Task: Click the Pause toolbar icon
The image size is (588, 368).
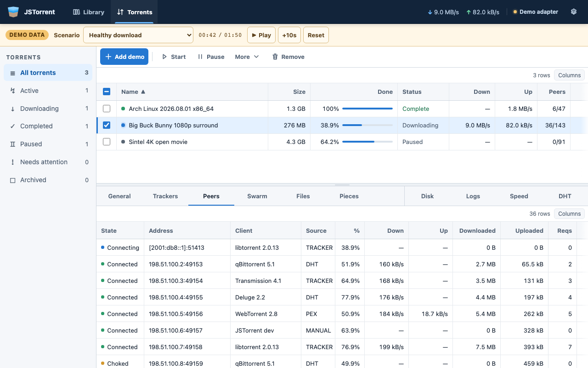Action: [200, 57]
